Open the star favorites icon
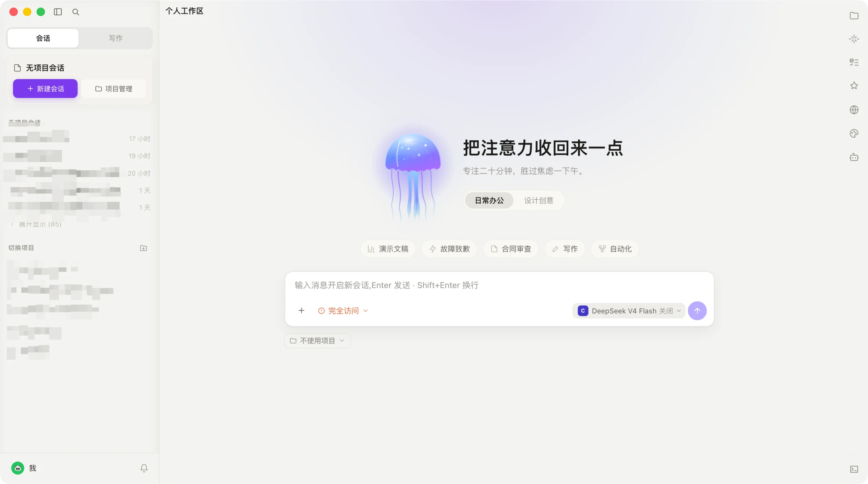This screenshot has height=484, width=868. (854, 86)
